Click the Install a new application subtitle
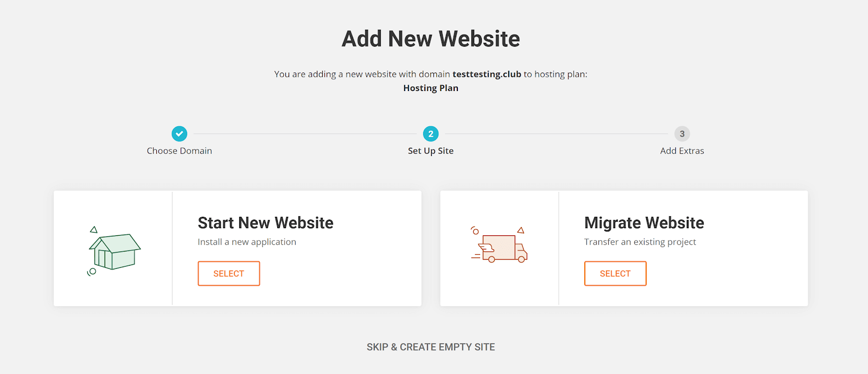The width and height of the screenshot is (868, 374). (x=247, y=242)
